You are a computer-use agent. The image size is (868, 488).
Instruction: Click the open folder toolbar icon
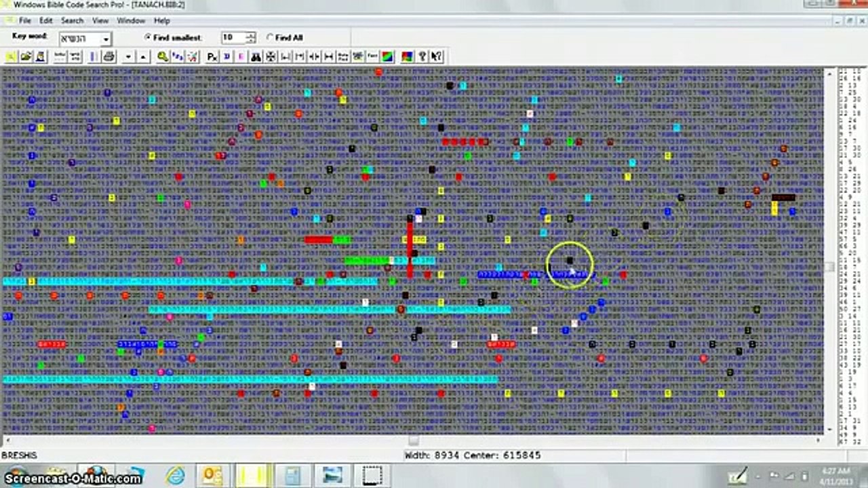26,57
